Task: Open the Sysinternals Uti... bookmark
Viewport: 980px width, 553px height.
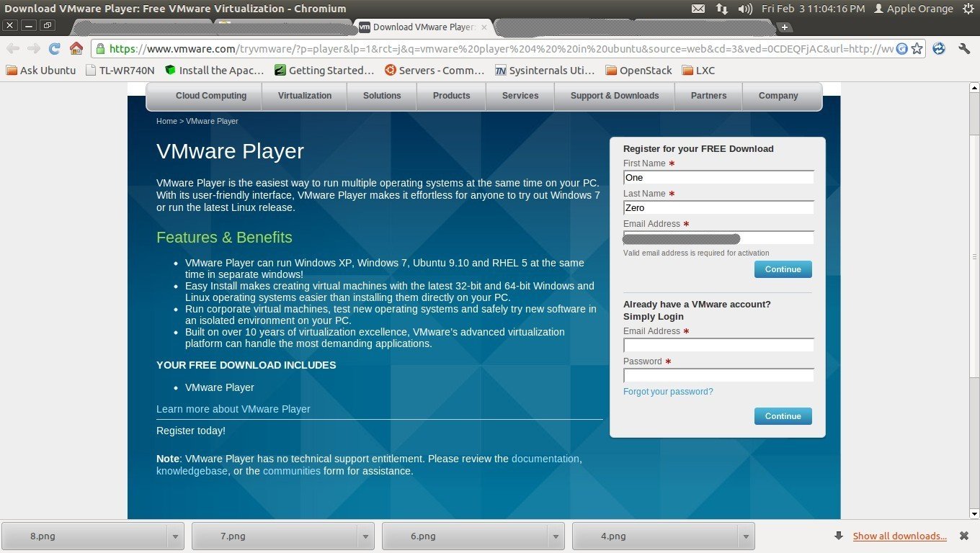Action: (x=545, y=71)
